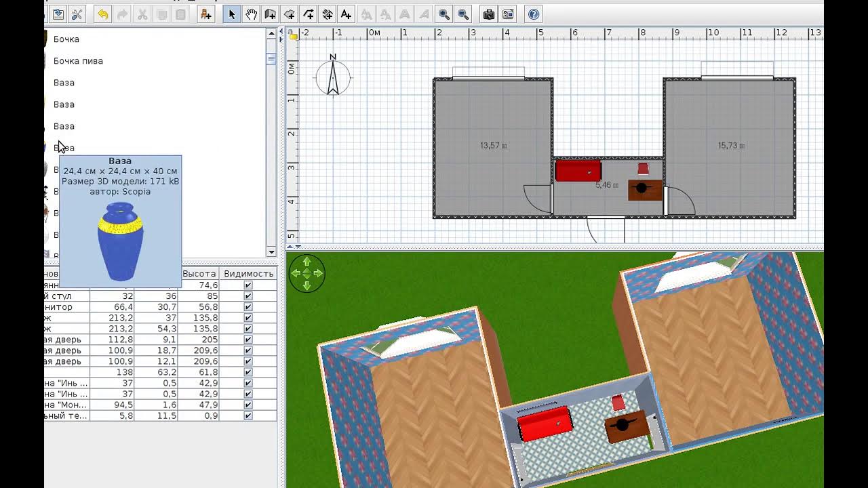The image size is (868, 488).
Task: Create photo with camera icon
Action: [488, 14]
